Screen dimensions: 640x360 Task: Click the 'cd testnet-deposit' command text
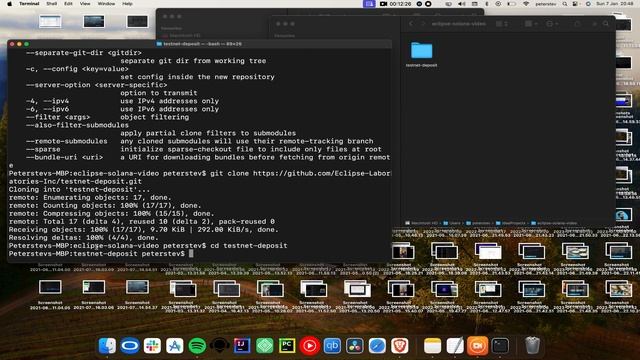pos(249,246)
